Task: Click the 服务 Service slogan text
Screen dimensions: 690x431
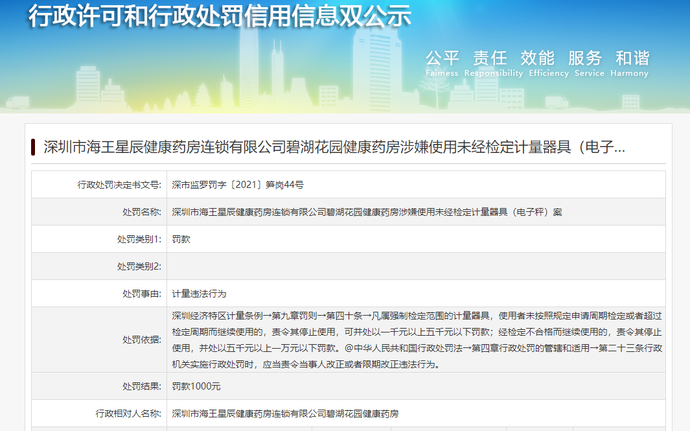Action: click(x=589, y=64)
